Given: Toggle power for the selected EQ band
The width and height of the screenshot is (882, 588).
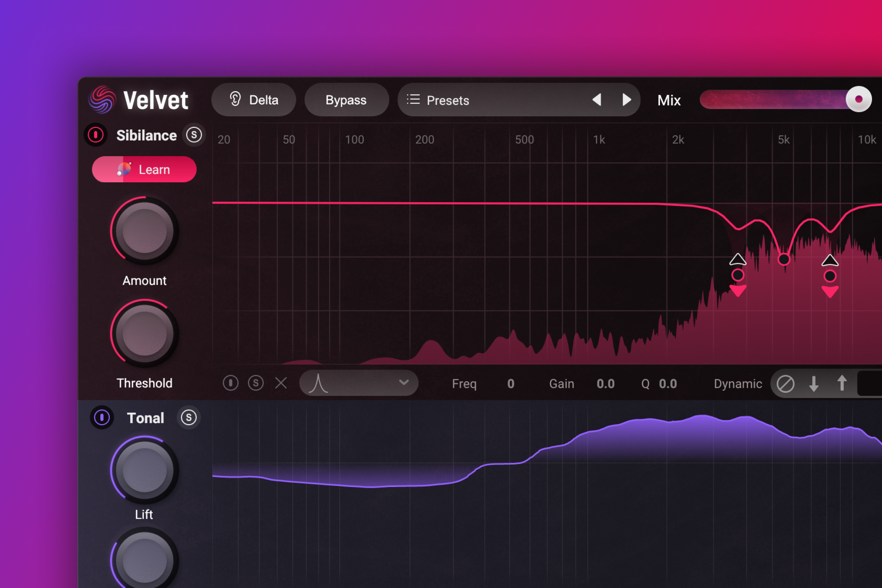Looking at the screenshot, I should (x=230, y=383).
